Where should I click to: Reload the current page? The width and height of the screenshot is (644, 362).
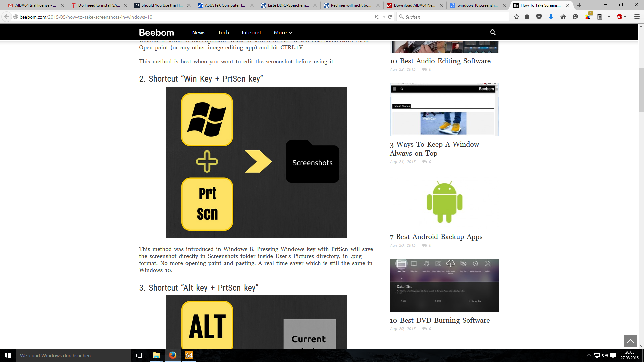[390, 17]
